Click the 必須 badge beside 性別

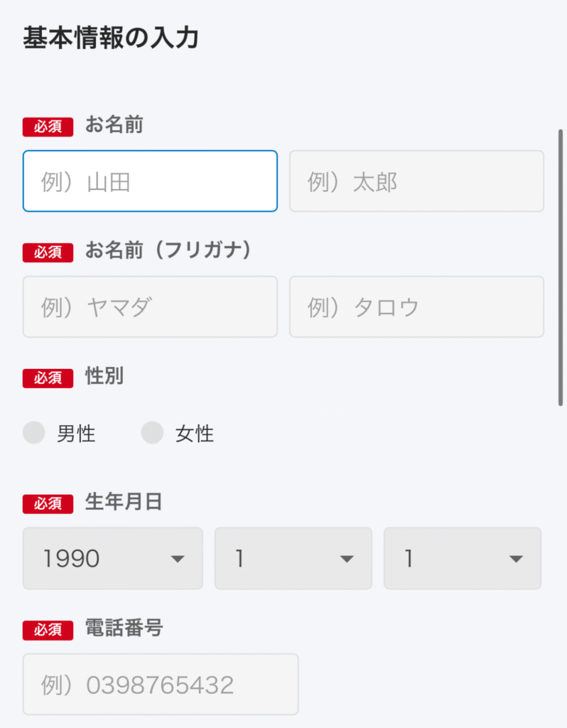tap(48, 378)
